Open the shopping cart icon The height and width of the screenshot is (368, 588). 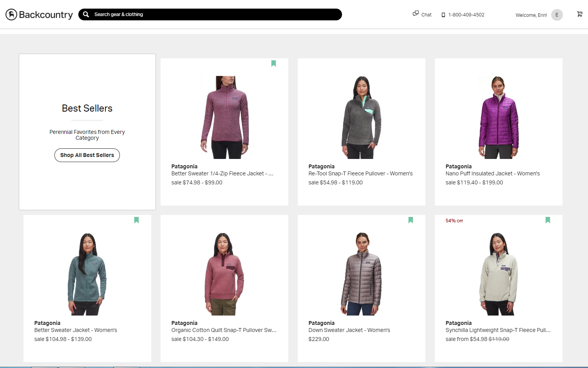point(580,14)
